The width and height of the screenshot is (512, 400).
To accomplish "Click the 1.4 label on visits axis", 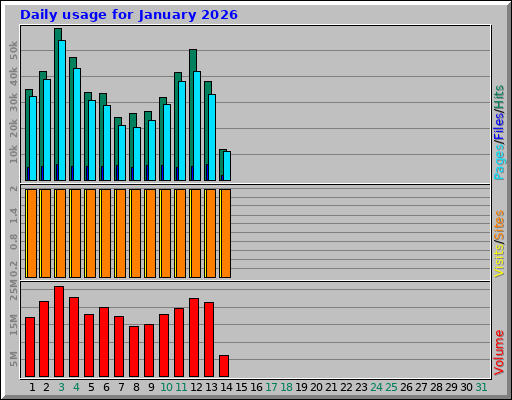I will (13, 215).
